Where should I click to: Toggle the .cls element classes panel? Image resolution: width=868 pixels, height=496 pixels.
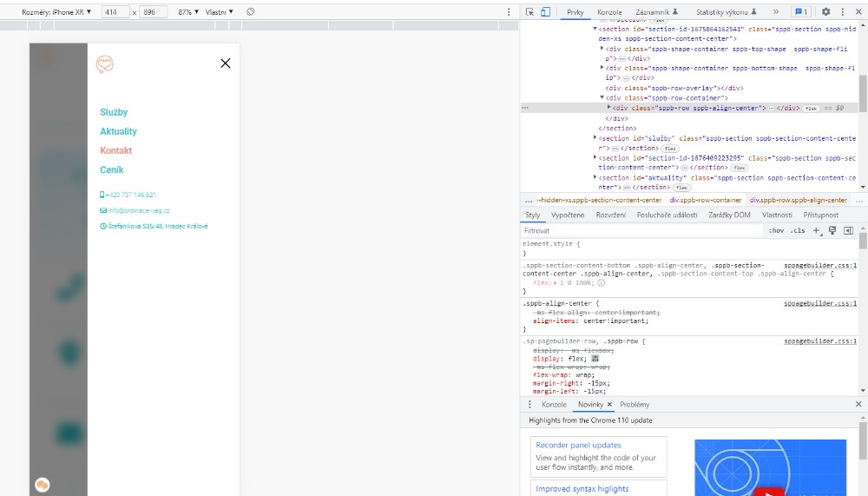tap(797, 231)
